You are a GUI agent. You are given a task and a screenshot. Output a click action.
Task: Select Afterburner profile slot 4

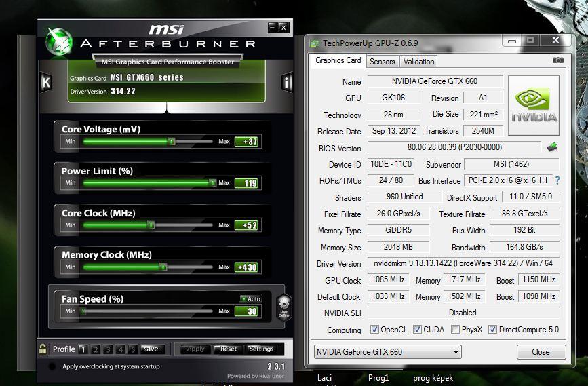click(x=120, y=349)
